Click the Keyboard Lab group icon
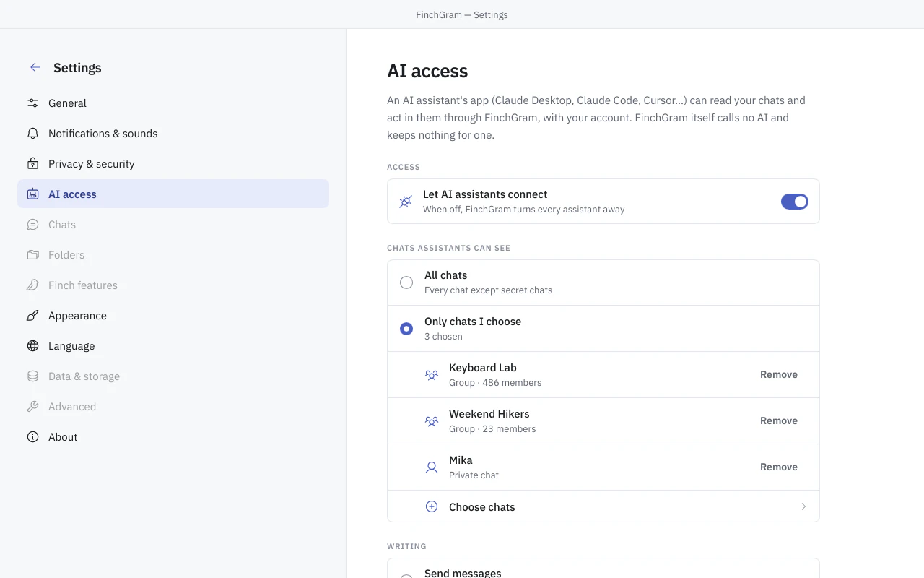Image resolution: width=924 pixels, height=578 pixels. (432, 375)
